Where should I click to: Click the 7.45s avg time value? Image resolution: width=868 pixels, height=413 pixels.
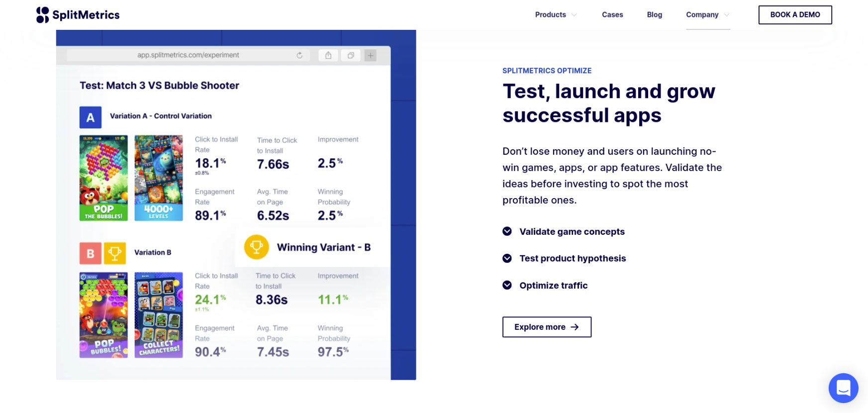(273, 352)
